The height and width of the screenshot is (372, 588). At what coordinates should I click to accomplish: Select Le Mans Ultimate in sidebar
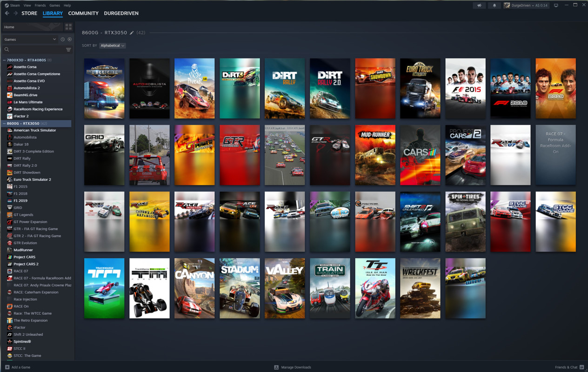coord(28,102)
